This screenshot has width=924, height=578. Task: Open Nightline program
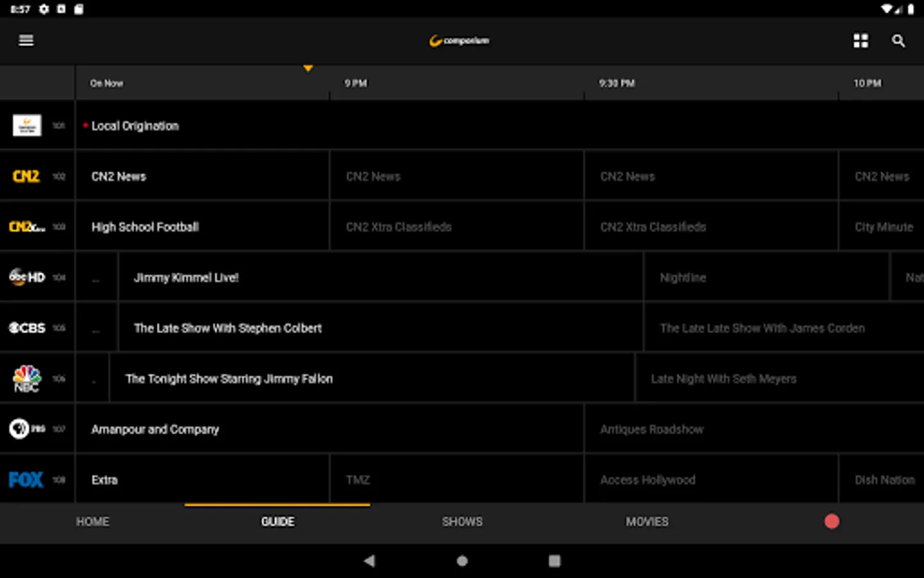tap(767, 277)
